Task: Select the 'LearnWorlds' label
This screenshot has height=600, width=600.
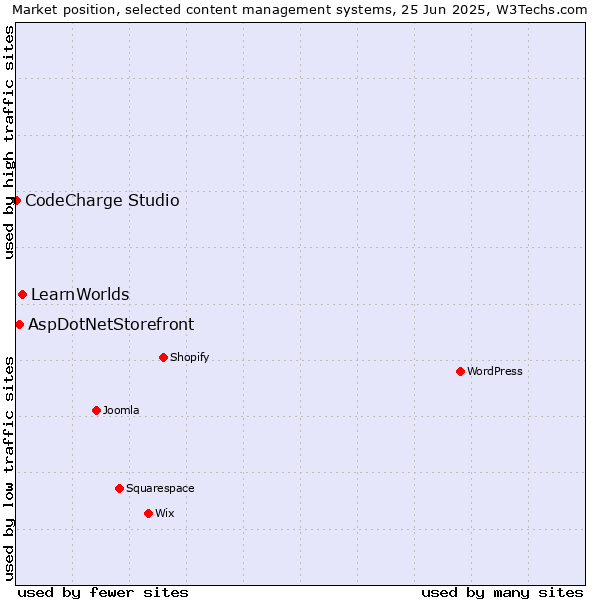Action: [80, 294]
